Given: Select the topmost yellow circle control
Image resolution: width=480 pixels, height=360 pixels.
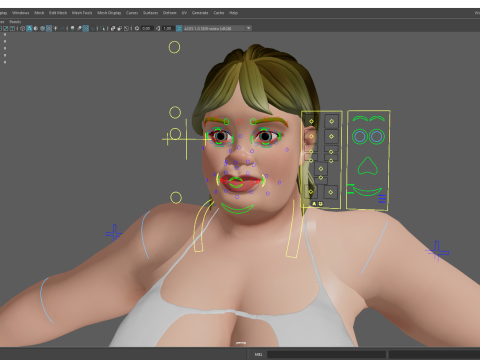Looking at the screenshot, I should pos(174,47).
